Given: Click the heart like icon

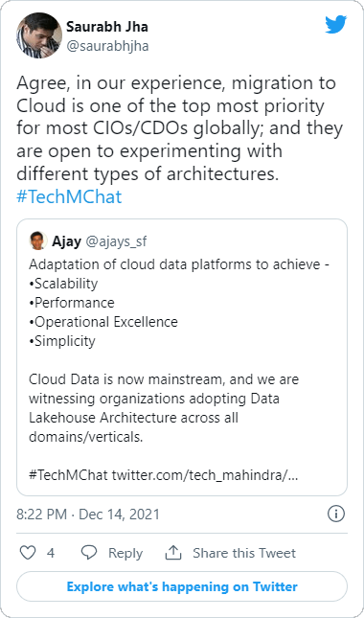Looking at the screenshot, I should pos(28,553).
